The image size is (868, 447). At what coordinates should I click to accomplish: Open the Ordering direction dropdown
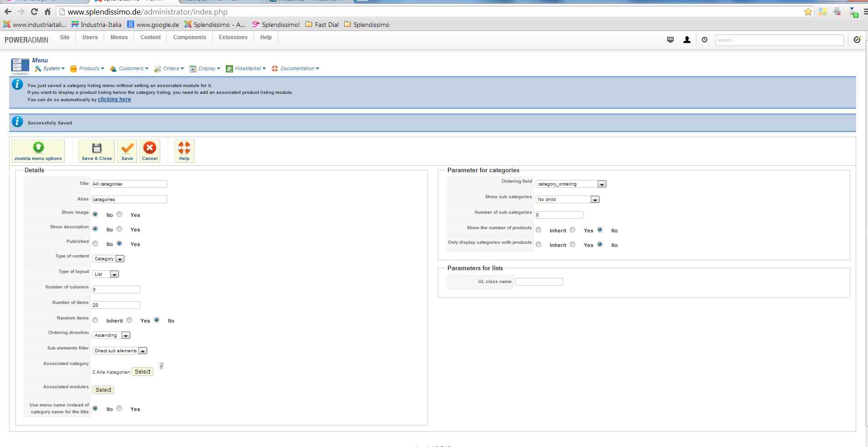coord(112,335)
